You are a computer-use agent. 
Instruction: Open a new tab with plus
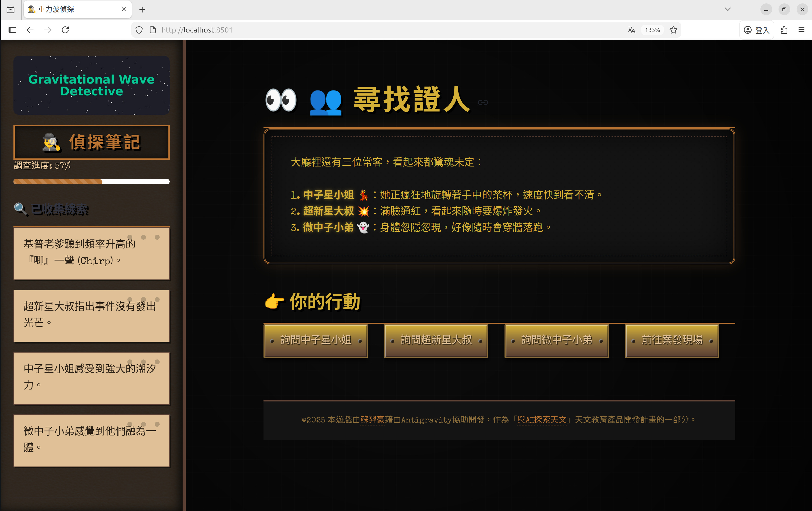pyautogui.click(x=142, y=10)
